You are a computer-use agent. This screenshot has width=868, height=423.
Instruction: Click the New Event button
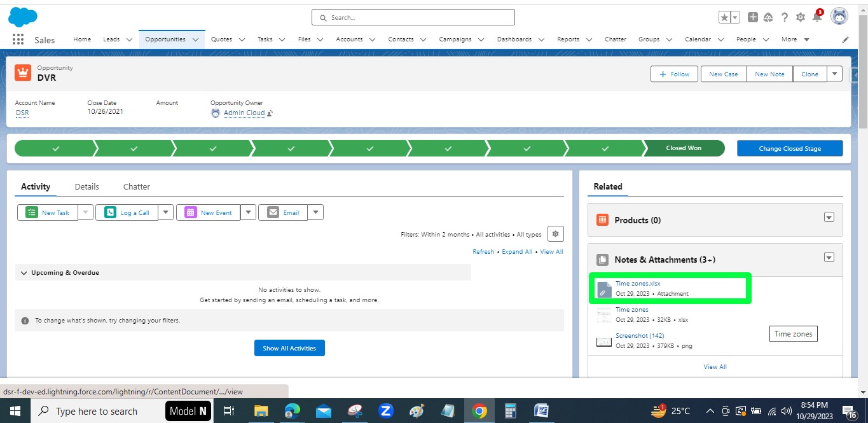209,212
